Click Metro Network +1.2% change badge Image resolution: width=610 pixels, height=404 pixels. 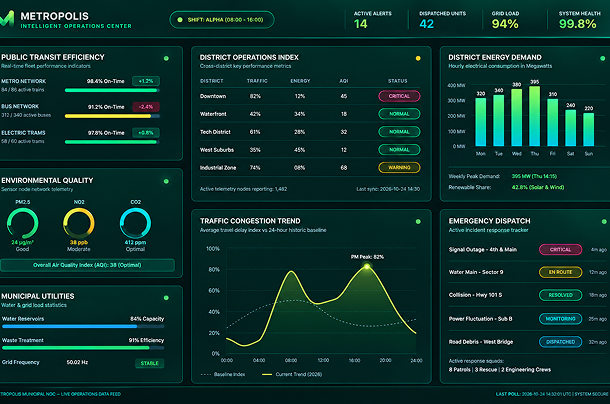[146, 81]
